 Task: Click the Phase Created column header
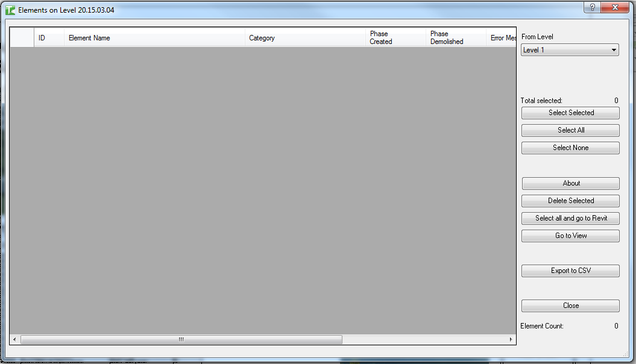[395, 38]
